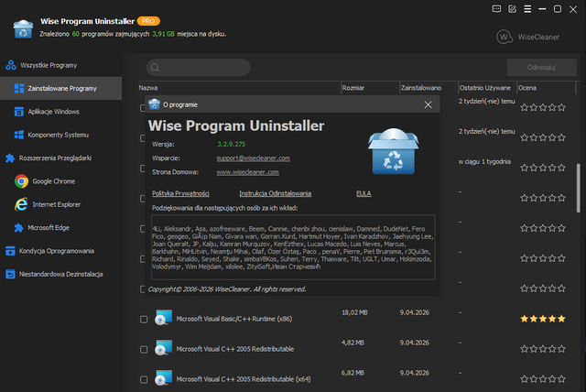Click the Odinstaluj button
Screen dimensions: 586x392
(x=541, y=68)
